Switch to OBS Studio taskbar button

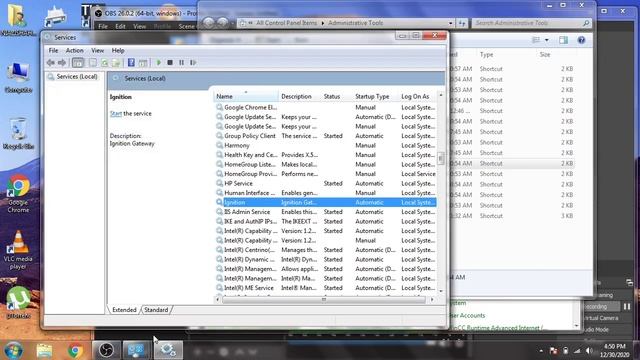point(106,350)
